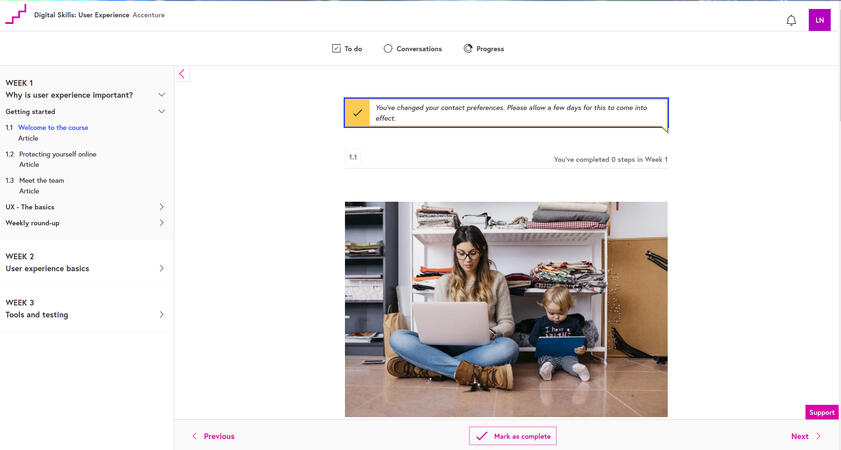Screen dimensions: 841x450
Task: Expand Week 2 User experience basics
Action: click(161, 268)
